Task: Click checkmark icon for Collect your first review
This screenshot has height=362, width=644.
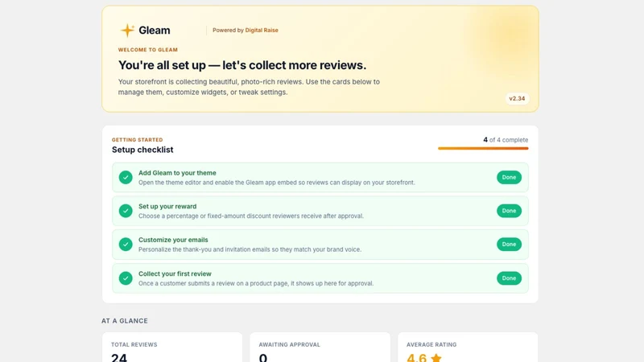Action: point(126,278)
